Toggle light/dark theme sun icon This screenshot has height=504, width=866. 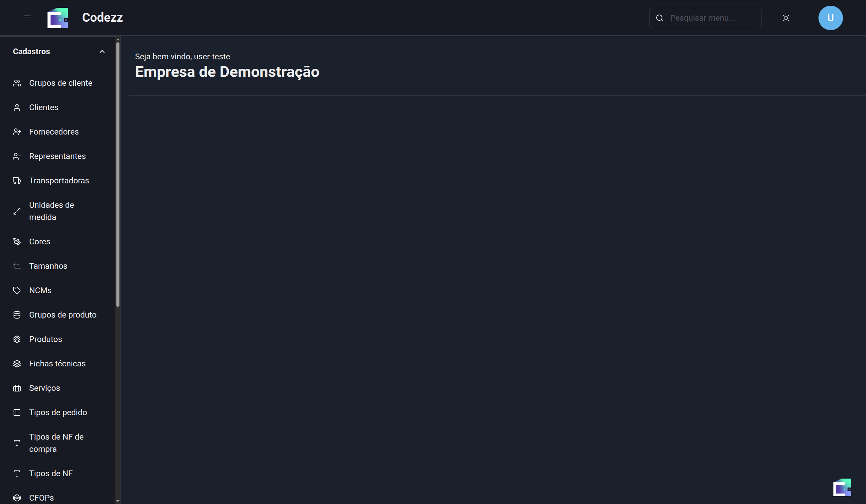coord(786,18)
